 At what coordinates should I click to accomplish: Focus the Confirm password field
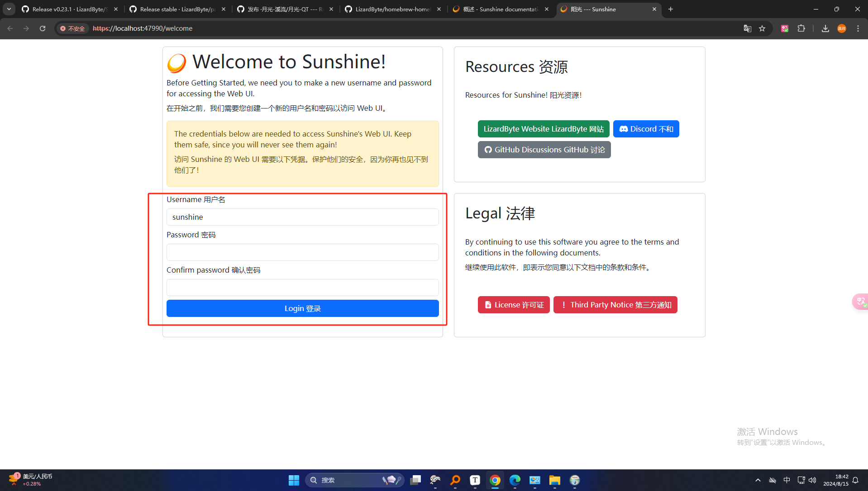[303, 288]
